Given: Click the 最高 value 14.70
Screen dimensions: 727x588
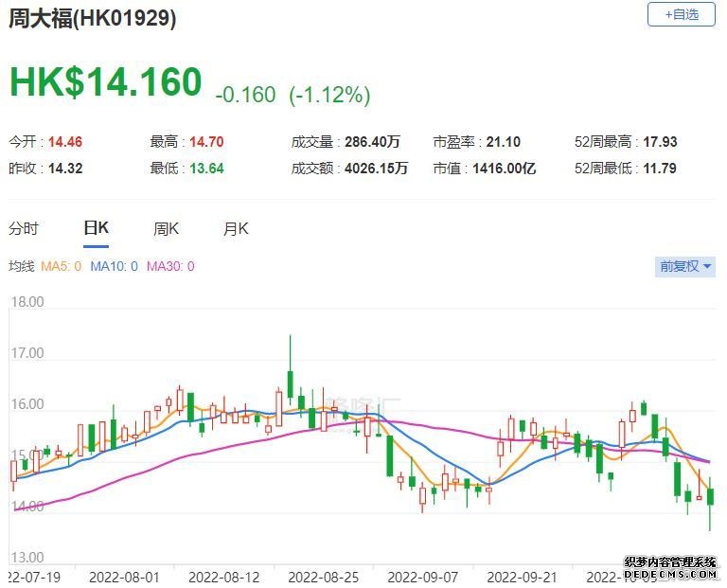Looking at the screenshot, I should (206, 142).
